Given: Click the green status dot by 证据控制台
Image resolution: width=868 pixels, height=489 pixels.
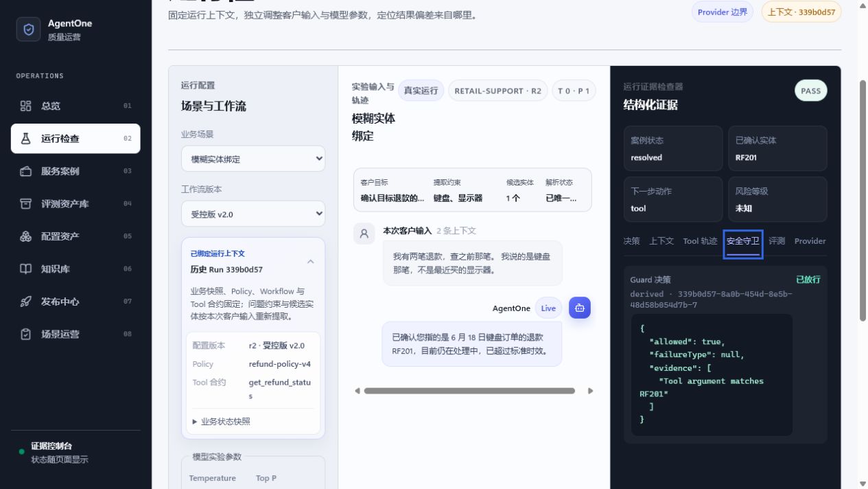Looking at the screenshot, I should (22, 452).
